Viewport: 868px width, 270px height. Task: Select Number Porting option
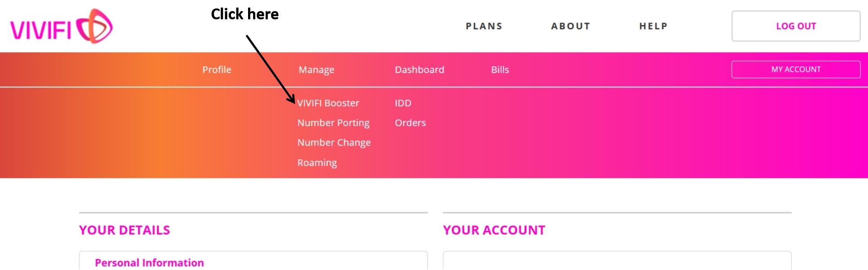(x=333, y=123)
